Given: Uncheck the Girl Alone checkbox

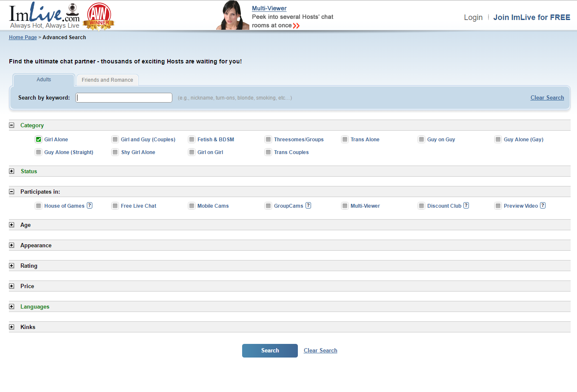Looking at the screenshot, I should click(x=39, y=140).
